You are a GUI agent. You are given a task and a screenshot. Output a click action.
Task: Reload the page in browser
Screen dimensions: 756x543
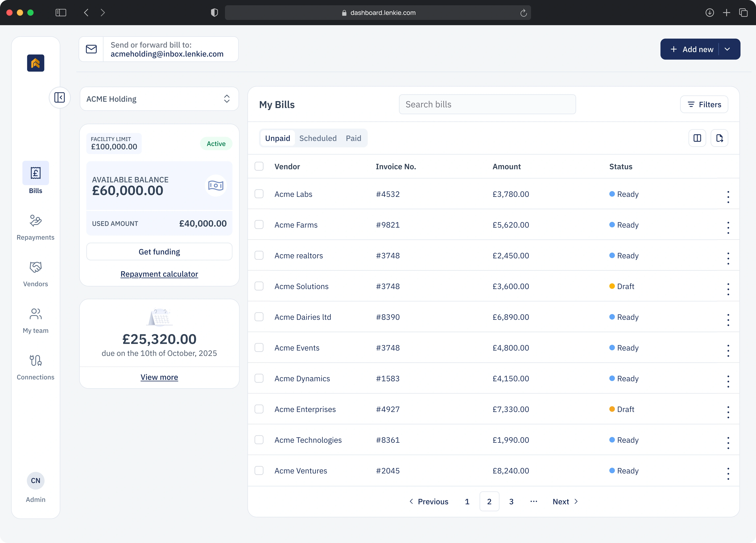point(523,13)
